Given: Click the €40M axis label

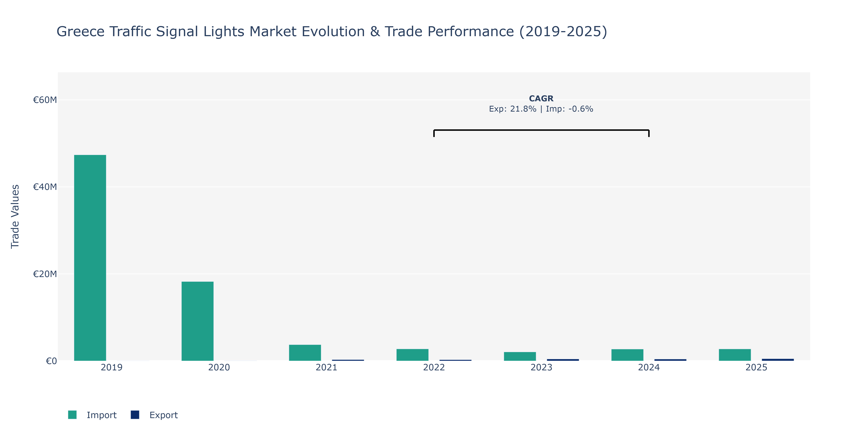Looking at the screenshot, I should [45, 187].
